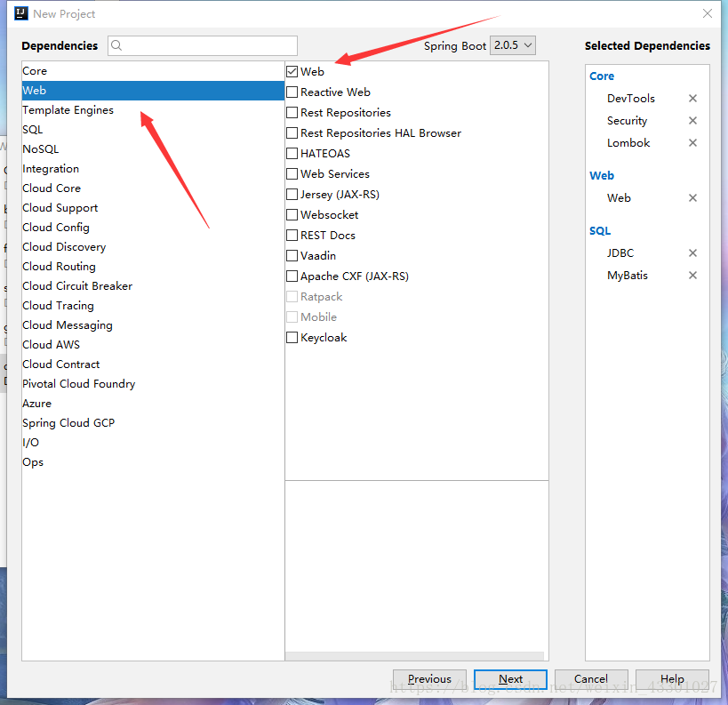Select Ops category
This screenshot has height=705, width=728.
(x=153, y=462)
